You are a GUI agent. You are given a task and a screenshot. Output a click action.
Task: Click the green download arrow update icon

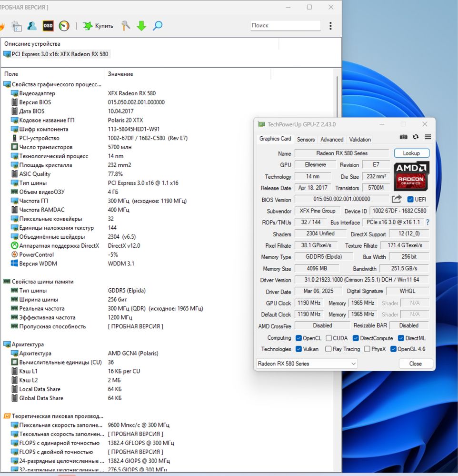[141, 26]
